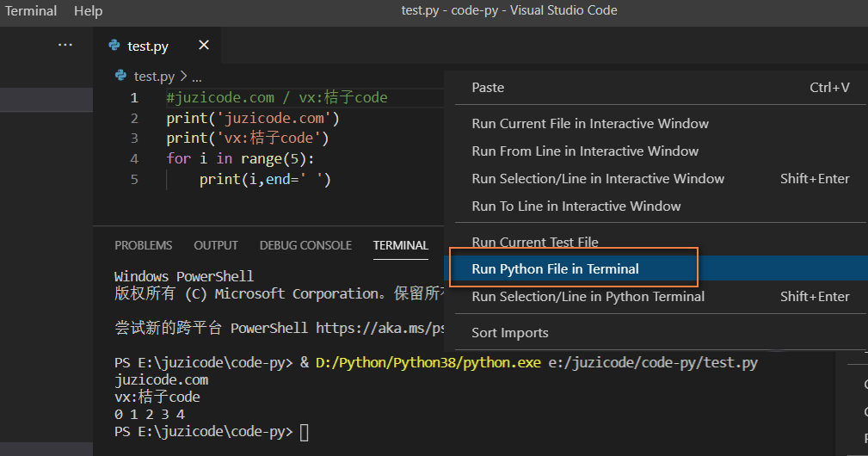
Task: Click line number 3 in editor gutter
Action: coord(134,139)
